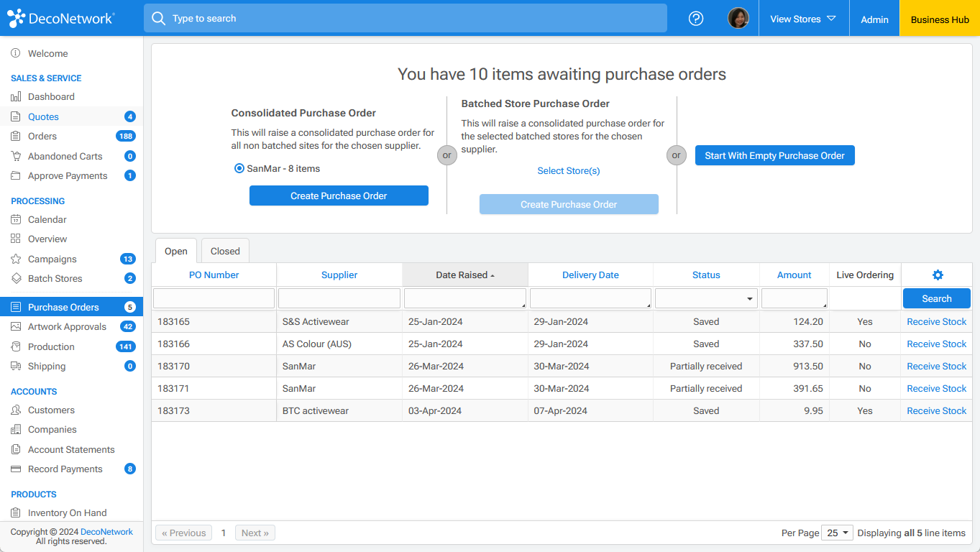980x552 pixels.
Task: Open the Per Page 25 dropdown
Action: pos(837,533)
